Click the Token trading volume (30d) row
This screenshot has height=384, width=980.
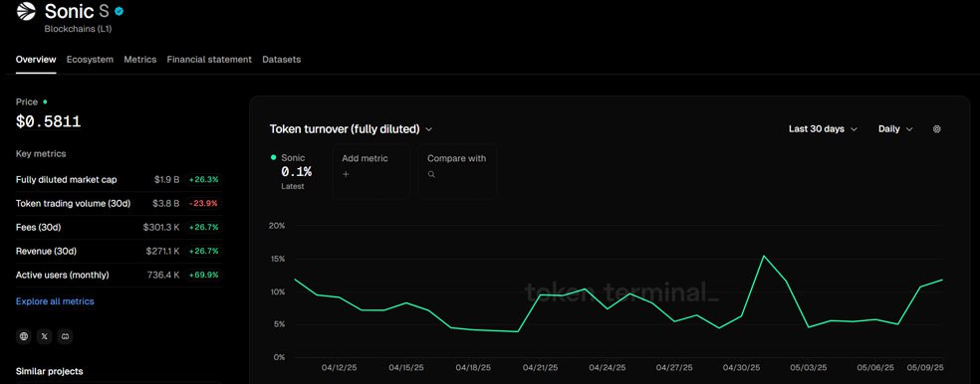tap(119, 204)
